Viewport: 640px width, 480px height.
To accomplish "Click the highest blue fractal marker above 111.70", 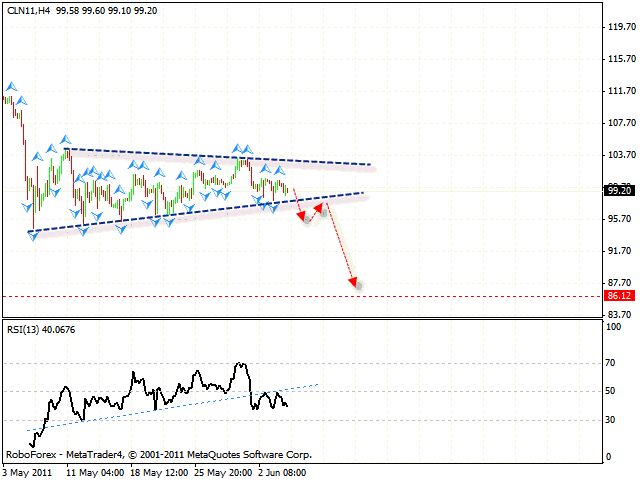I will tap(11, 87).
